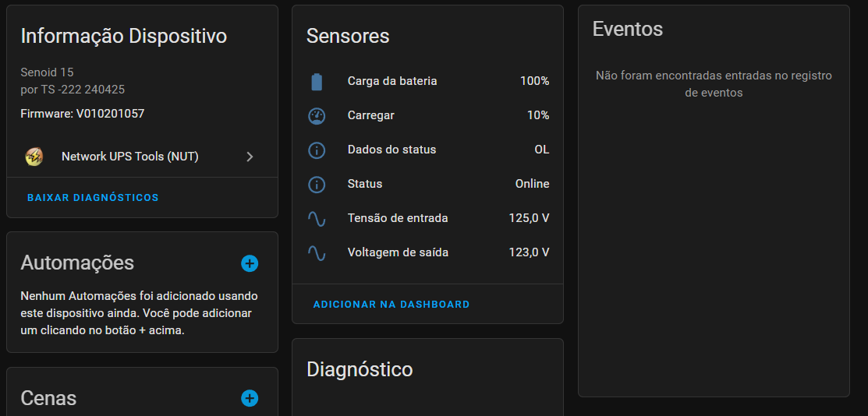This screenshot has width=868, height=416.
Task: Open Voltagem de saída 123,0 V details
Action: pos(427,253)
